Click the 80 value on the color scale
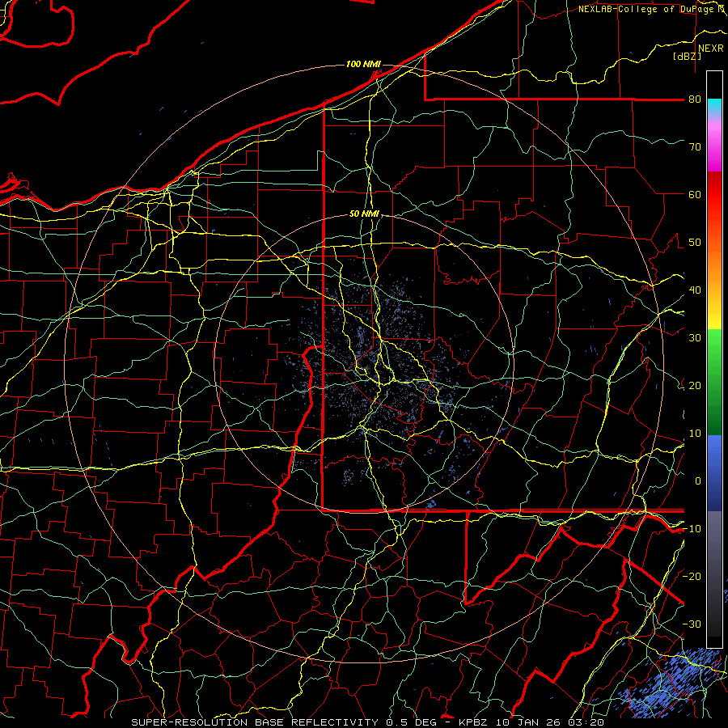This screenshot has width=728, height=728. [x=695, y=99]
